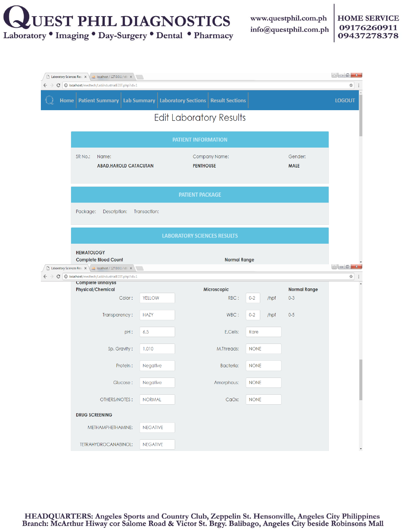Open the lower browser's three-dot menu

[x=359, y=277]
